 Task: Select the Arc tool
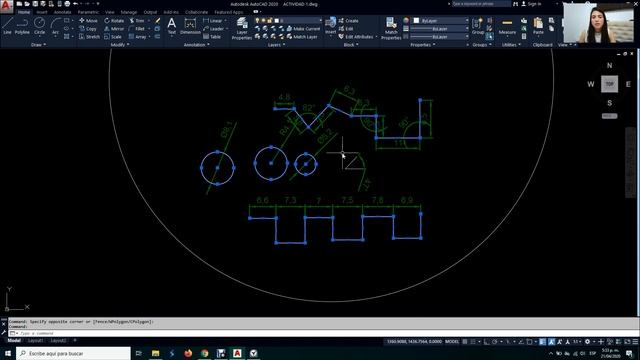point(55,26)
